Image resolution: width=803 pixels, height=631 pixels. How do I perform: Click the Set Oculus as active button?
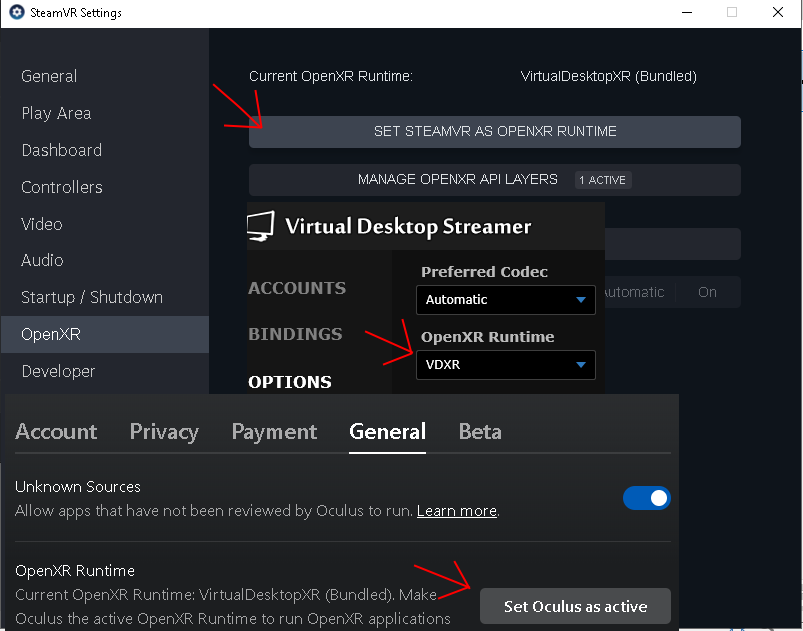(x=574, y=606)
